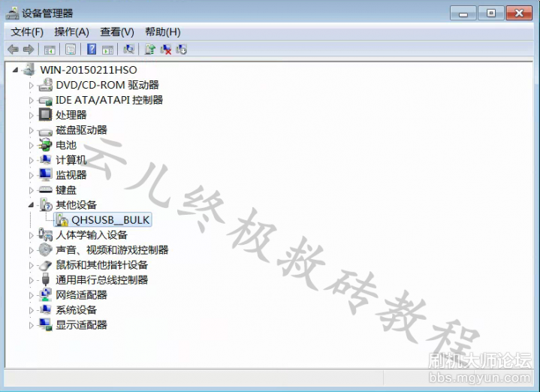Click the Back arrow toolbar icon

(13, 50)
